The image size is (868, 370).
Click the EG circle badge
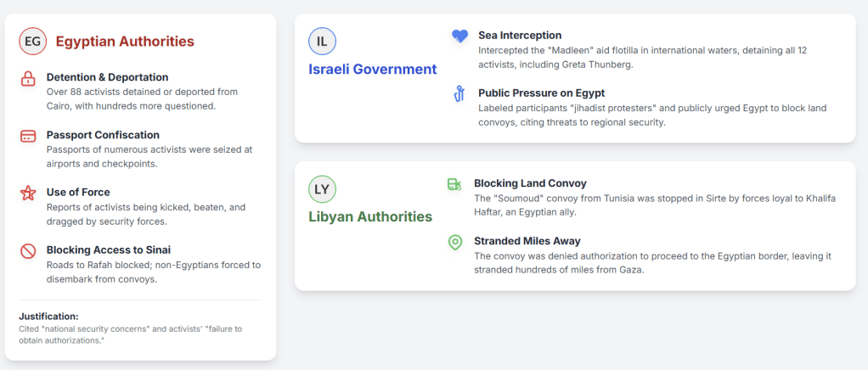[x=33, y=41]
